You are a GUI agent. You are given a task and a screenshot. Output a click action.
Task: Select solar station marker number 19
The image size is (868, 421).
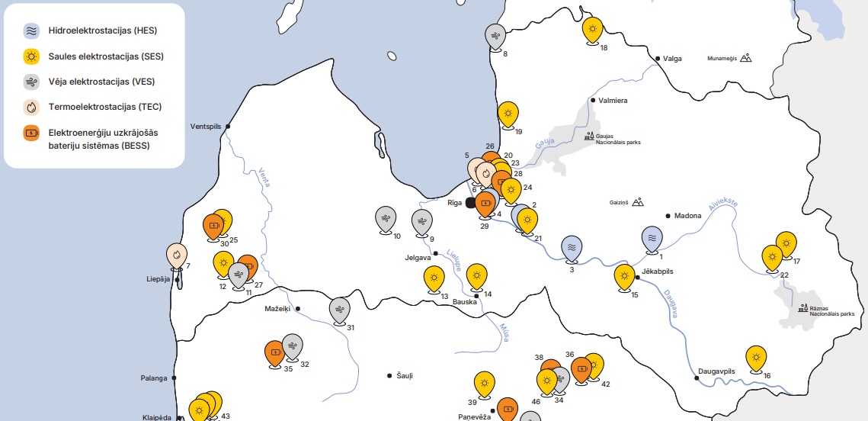pyautogui.click(x=508, y=115)
